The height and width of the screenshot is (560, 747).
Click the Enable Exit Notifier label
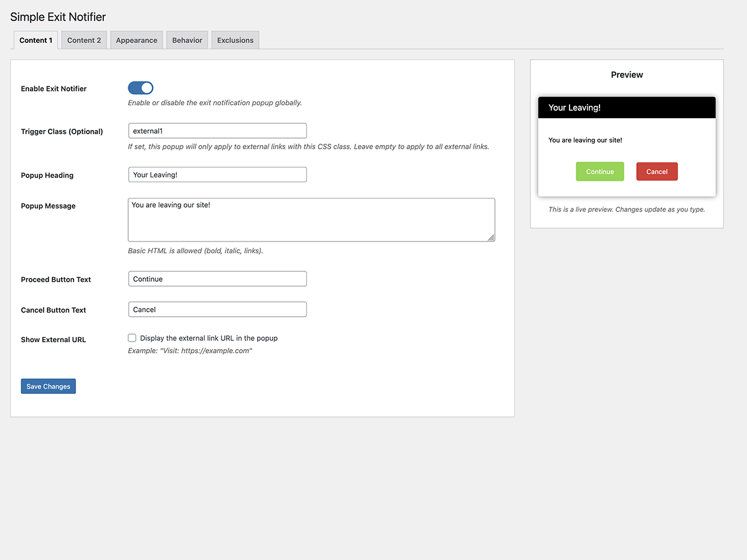pyautogui.click(x=54, y=89)
